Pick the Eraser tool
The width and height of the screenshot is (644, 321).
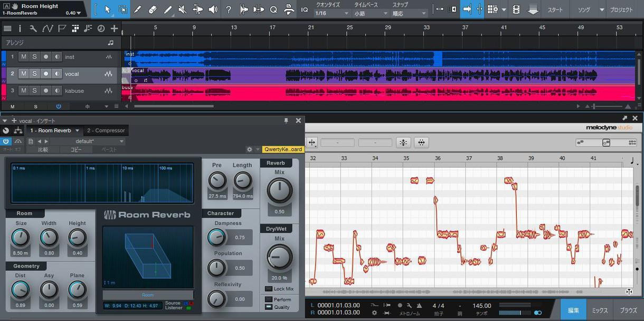(153, 9)
